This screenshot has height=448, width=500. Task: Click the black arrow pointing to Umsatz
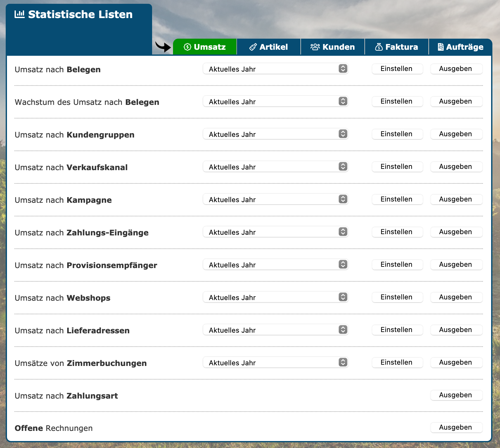tap(163, 47)
